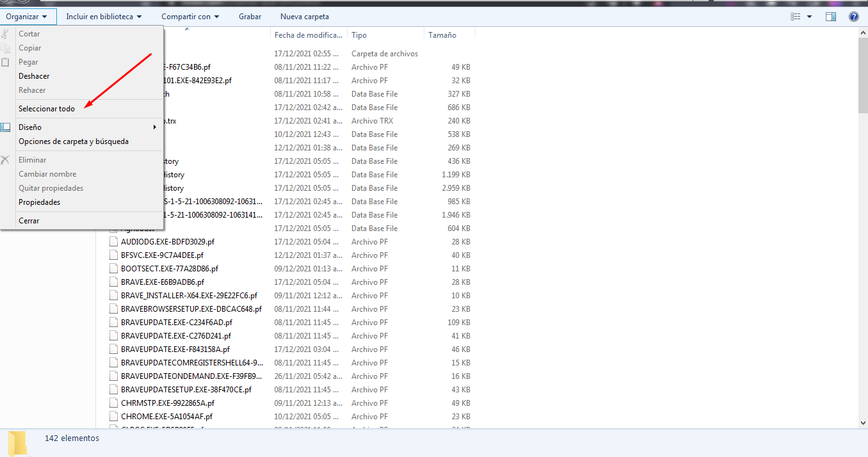Select the BRAVEUPDATESETUP.EXE-38F470CE.pf file icon
Screen dimensions: 868x457
click(114, 390)
